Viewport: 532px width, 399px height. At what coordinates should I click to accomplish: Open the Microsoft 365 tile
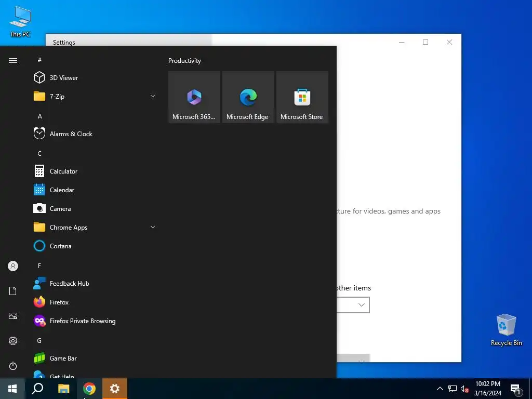tap(194, 97)
